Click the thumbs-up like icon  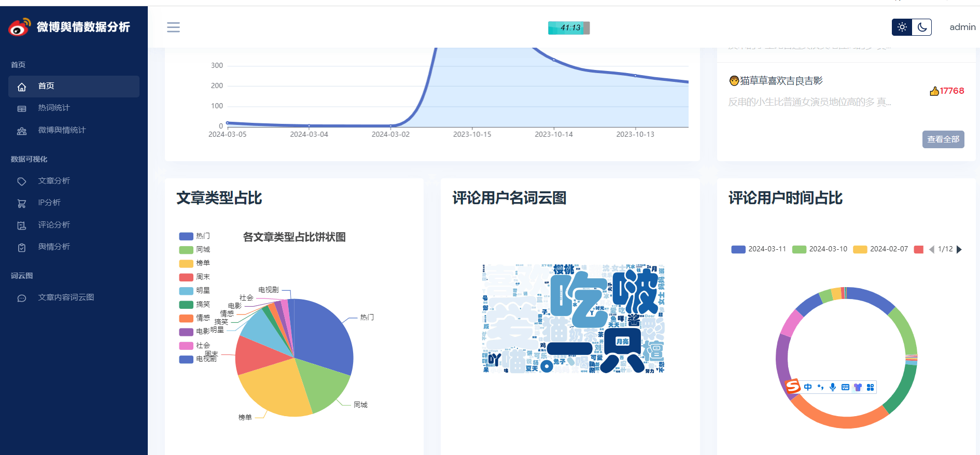[934, 91]
